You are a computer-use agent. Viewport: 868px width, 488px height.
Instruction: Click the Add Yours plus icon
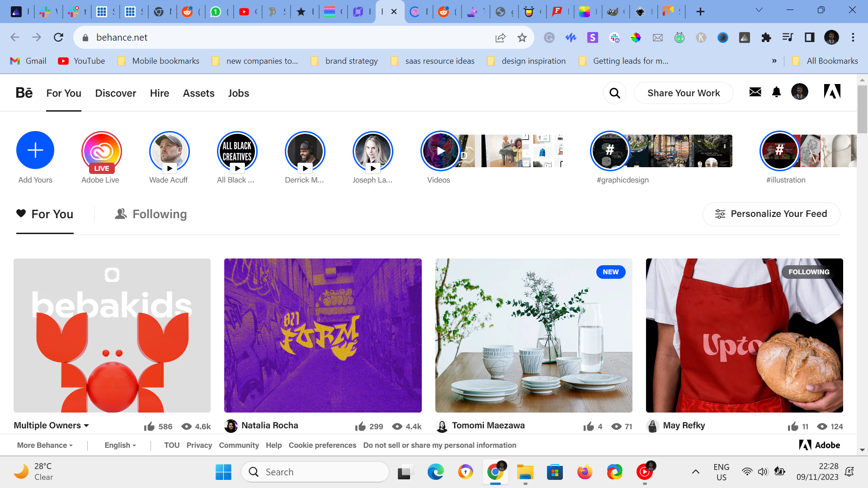click(35, 150)
